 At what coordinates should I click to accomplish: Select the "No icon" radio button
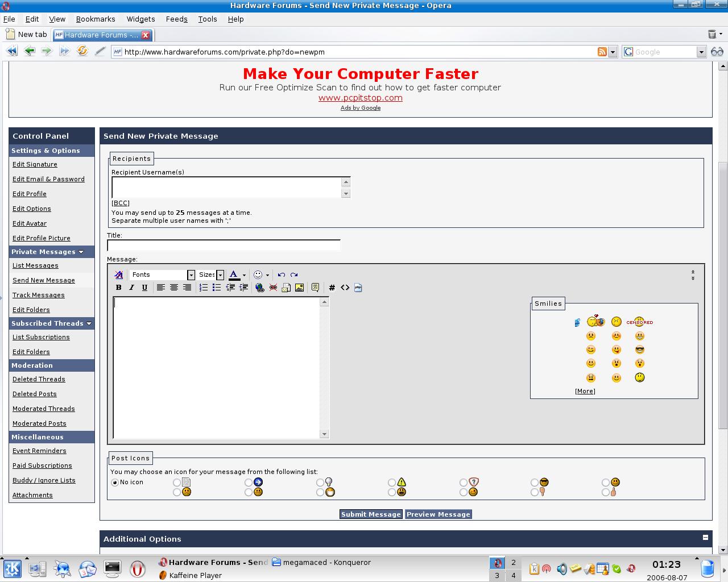115,482
